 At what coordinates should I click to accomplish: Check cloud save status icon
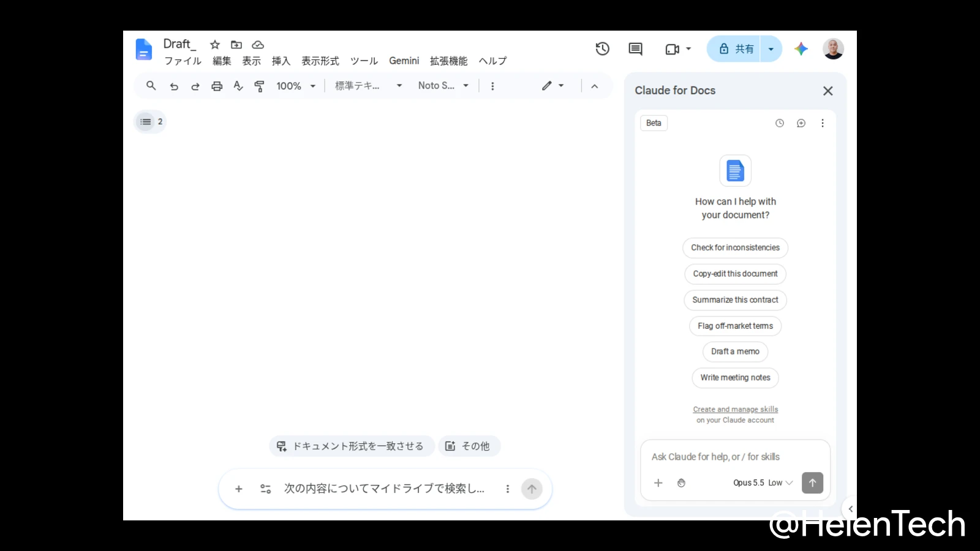pyautogui.click(x=258, y=45)
